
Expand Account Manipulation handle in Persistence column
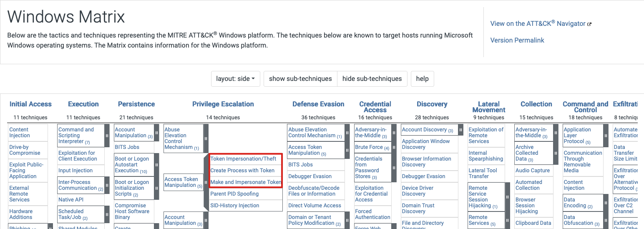pos(156,133)
